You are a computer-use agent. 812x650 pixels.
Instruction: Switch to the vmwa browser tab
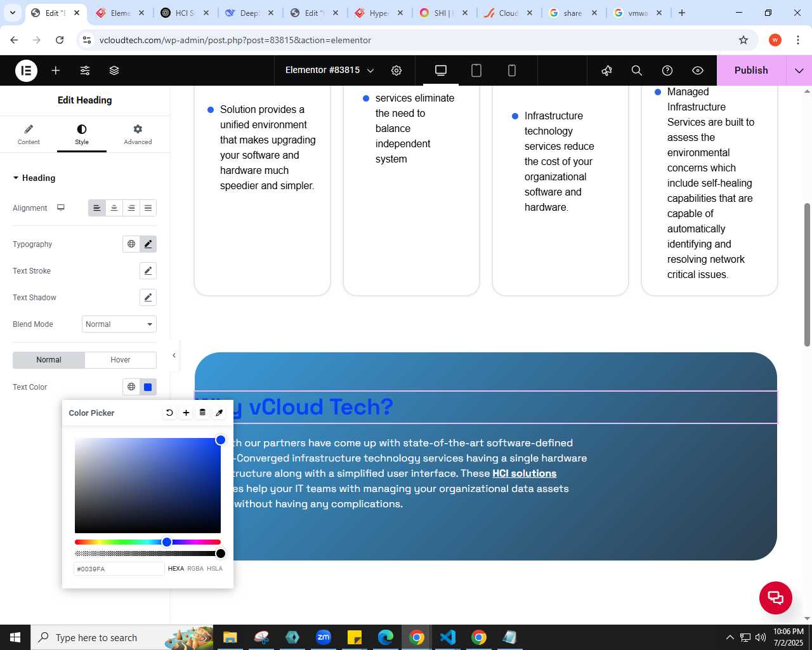(x=638, y=13)
